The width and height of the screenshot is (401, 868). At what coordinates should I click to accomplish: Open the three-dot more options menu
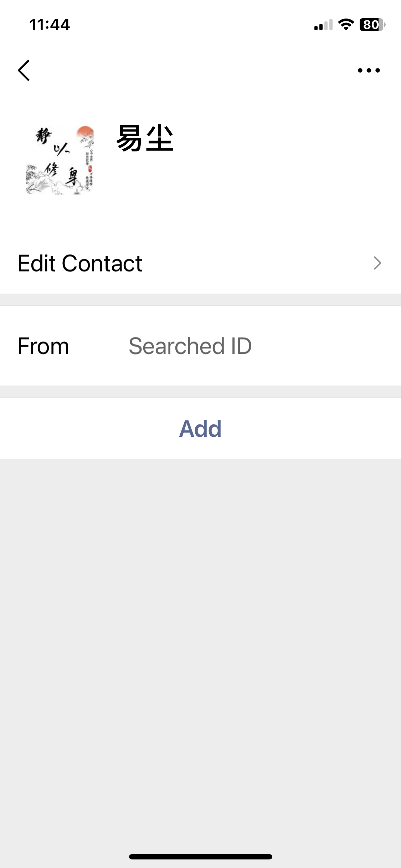point(369,71)
